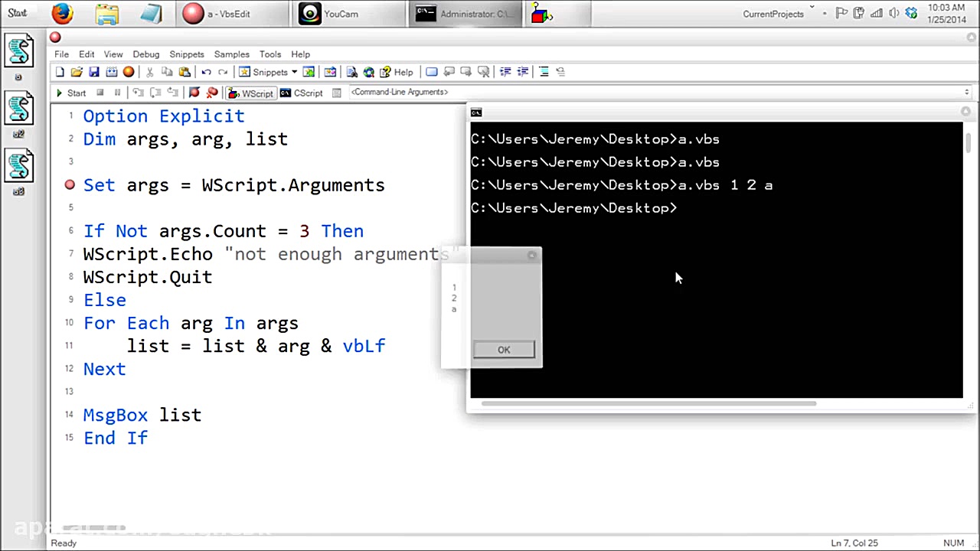Create a new file with toolbar icon
Image resolution: width=980 pixels, height=551 pixels.
pyautogui.click(x=60, y=72)
